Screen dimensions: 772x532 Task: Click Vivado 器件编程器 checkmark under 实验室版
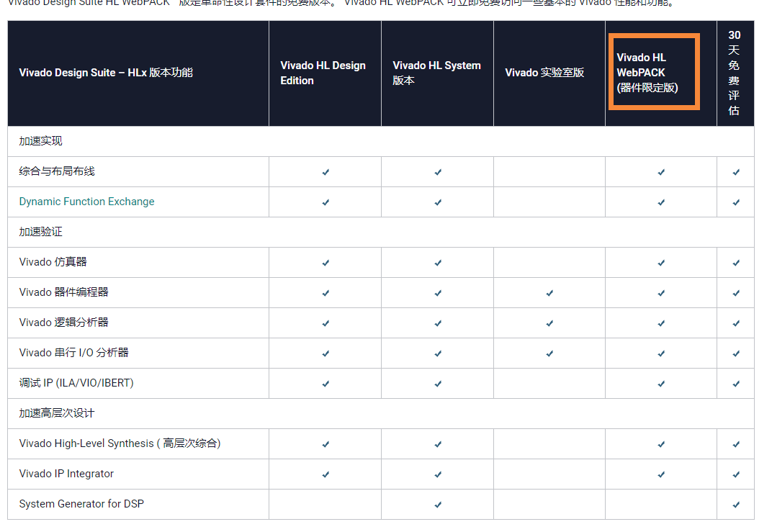click(x=549, y=293)
